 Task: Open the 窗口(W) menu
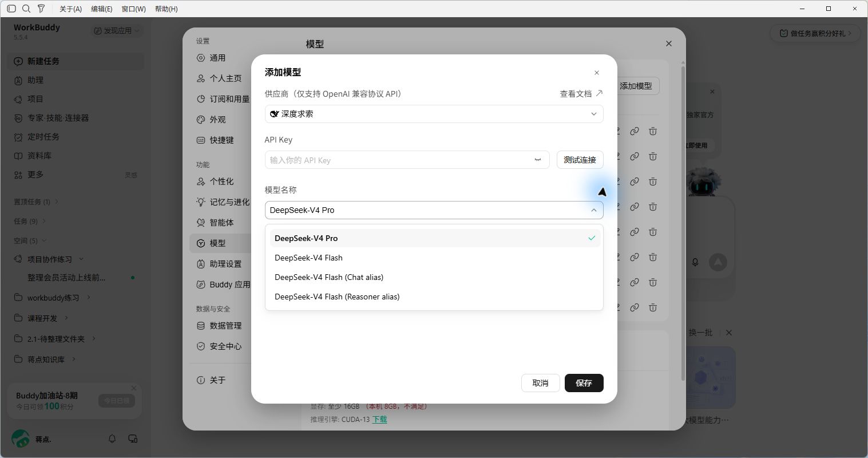click(134, 9)
